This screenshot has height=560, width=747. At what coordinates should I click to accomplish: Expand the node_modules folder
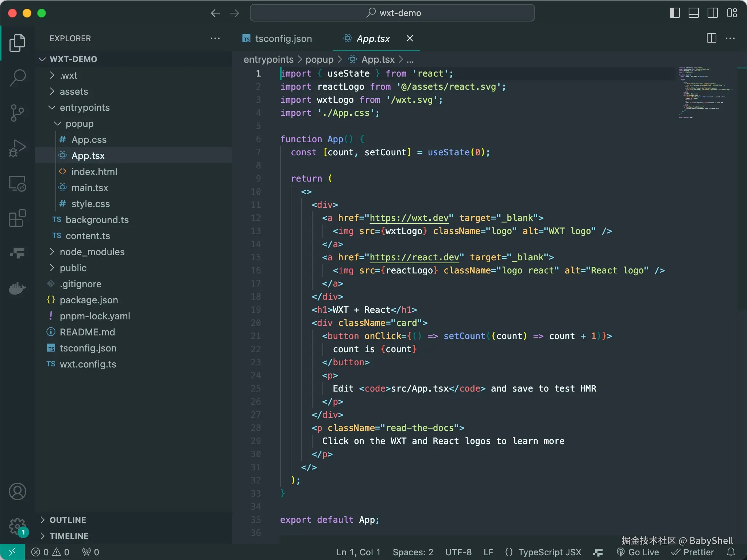[x=92, y=252]
